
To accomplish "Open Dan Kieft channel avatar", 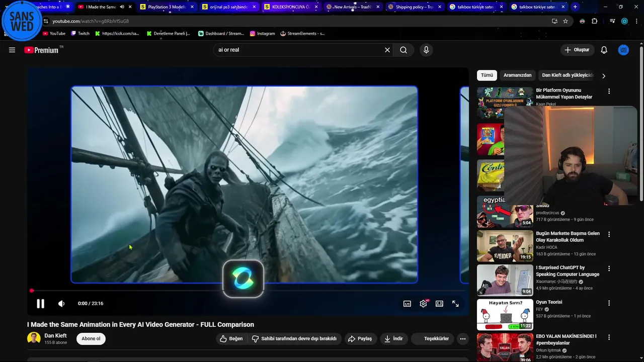I will [x=34, y=338].
